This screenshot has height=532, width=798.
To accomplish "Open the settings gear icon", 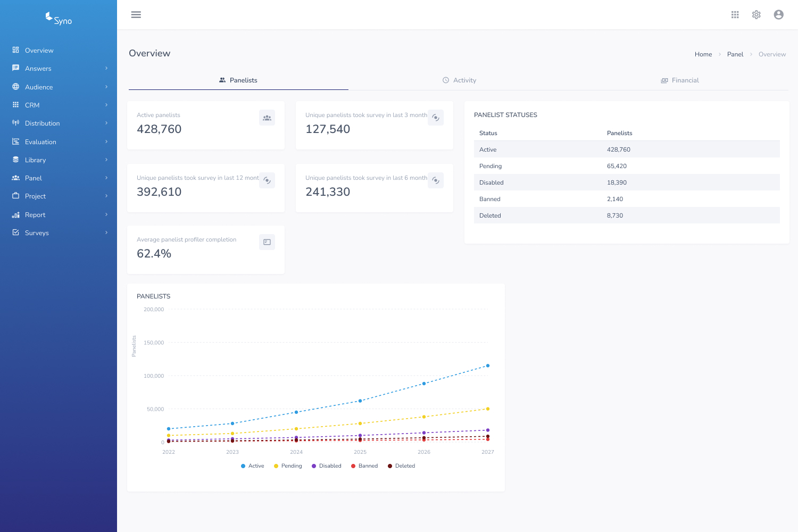I will [757, 15].
